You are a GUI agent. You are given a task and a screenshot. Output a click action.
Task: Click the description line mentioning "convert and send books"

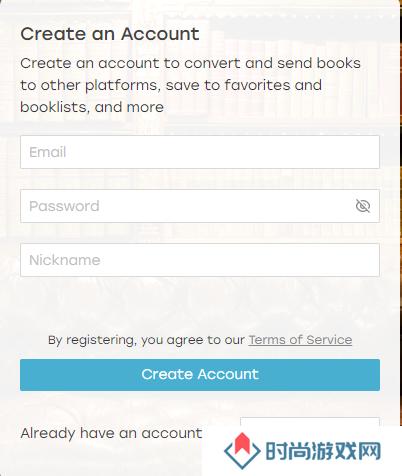(x=190, y=63)
